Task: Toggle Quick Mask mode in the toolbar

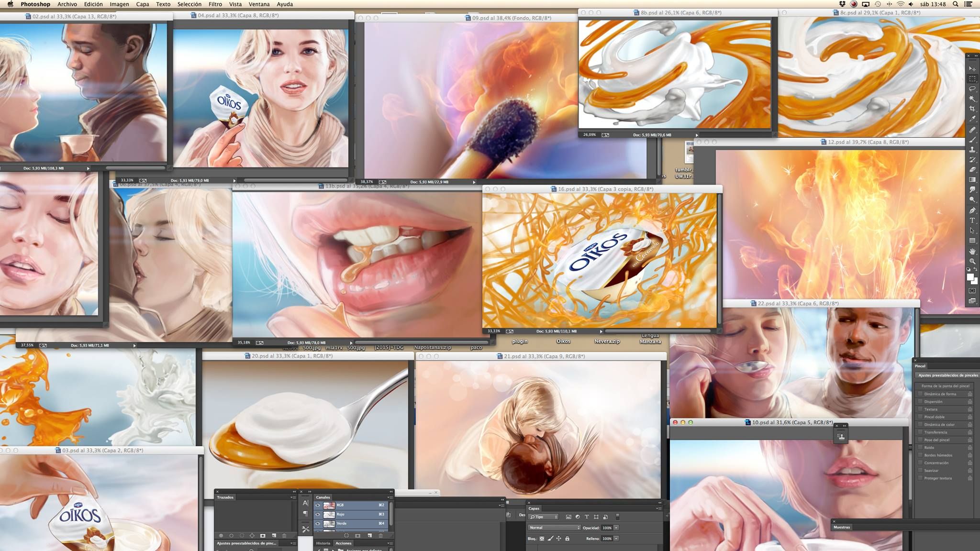Action: 972,290
